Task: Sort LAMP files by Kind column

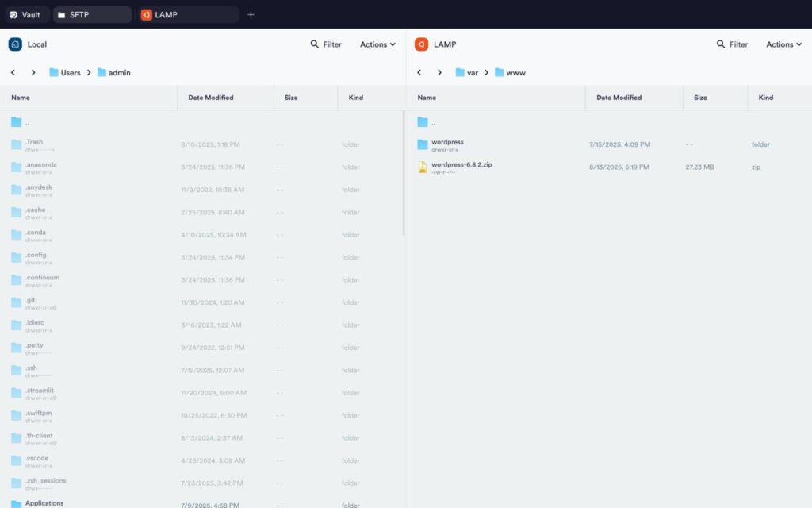Action: [766, 98]
